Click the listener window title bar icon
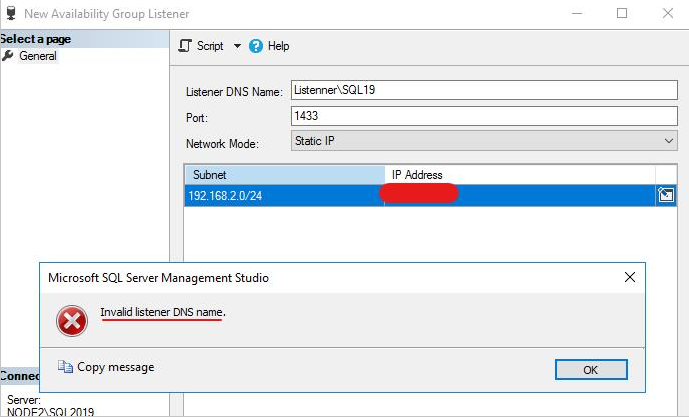Screen dimensions: 689x417 [11, 13]
